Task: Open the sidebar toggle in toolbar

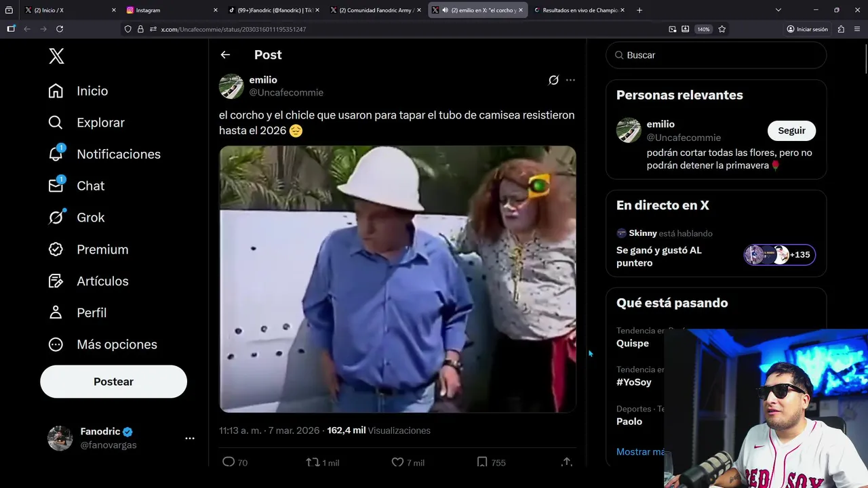Action: click(x=11, y=29)
